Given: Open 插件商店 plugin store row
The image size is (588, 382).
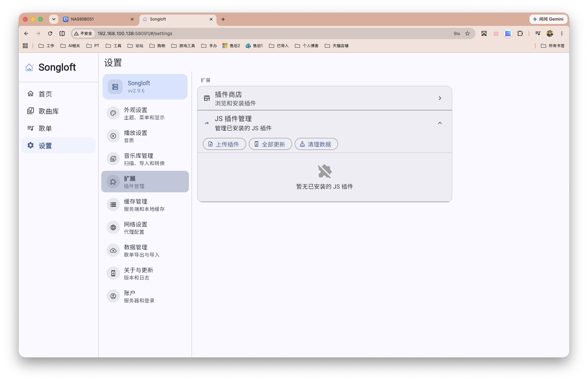Looking at the screenshot, I should pos(324,98).
